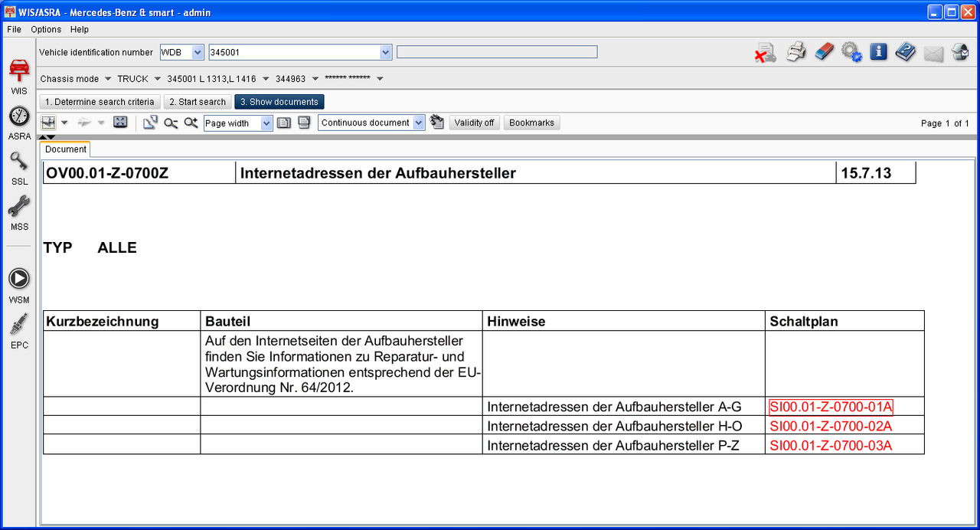Expand the TRUCK dropdown
Image resolution: width=980 pixels, height=530 pixels.
[x=157, y=79]
